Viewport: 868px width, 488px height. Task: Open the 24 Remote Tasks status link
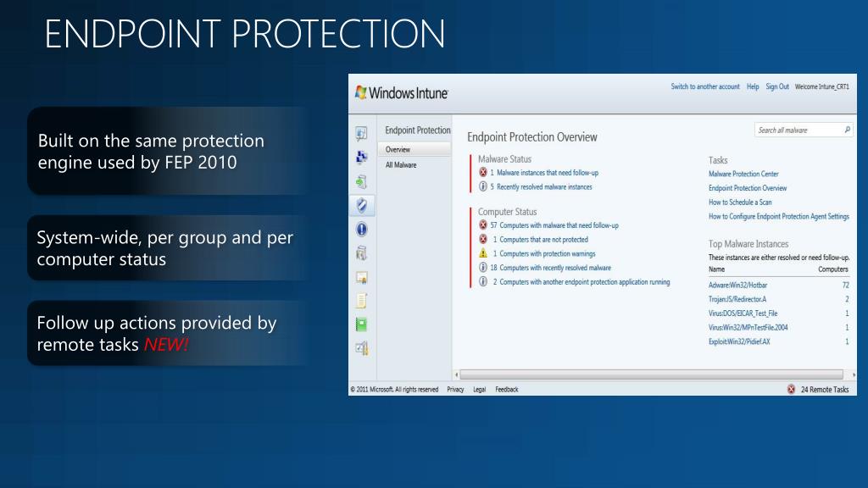pos(824,390)
